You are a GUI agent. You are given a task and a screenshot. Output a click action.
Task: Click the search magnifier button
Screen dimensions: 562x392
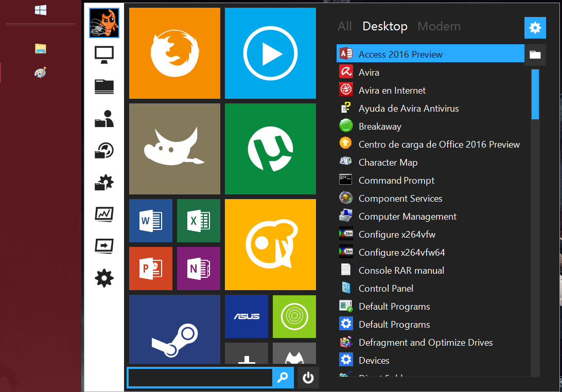[x=283, y=378]
